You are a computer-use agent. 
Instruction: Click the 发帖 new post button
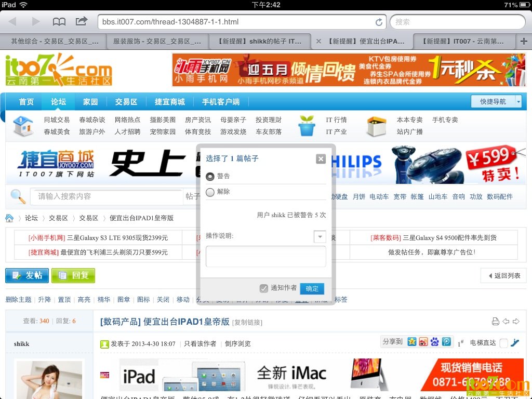pyautogui.click(x=27, y=275)
